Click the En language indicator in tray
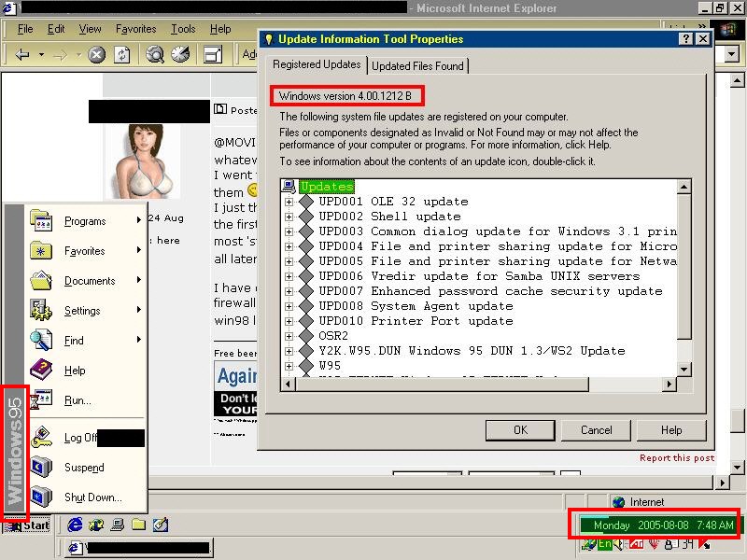 pos(605,544)
